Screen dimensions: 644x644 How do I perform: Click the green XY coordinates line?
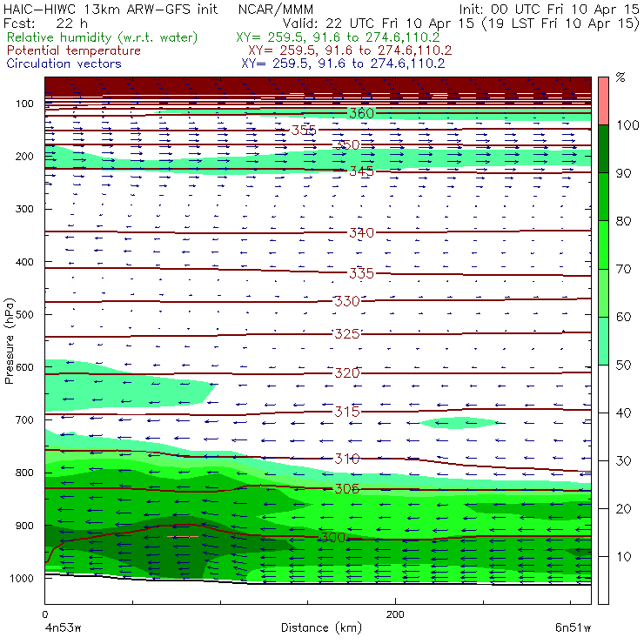338,37
